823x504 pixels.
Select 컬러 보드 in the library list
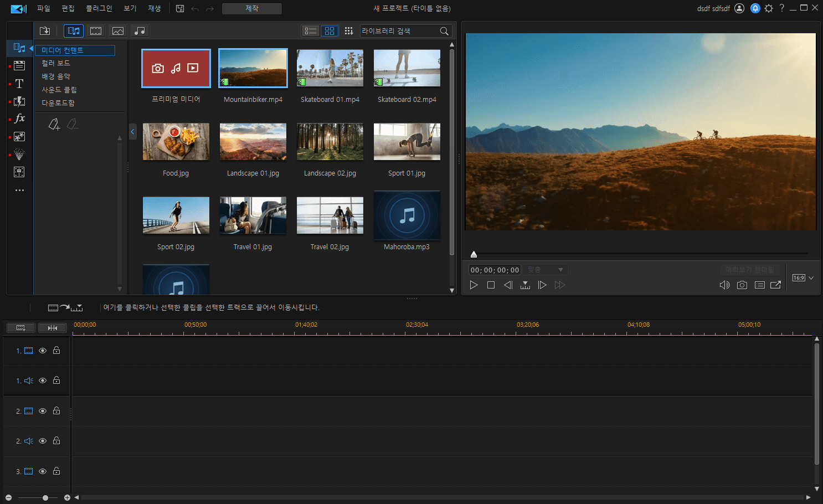point(56,63)
